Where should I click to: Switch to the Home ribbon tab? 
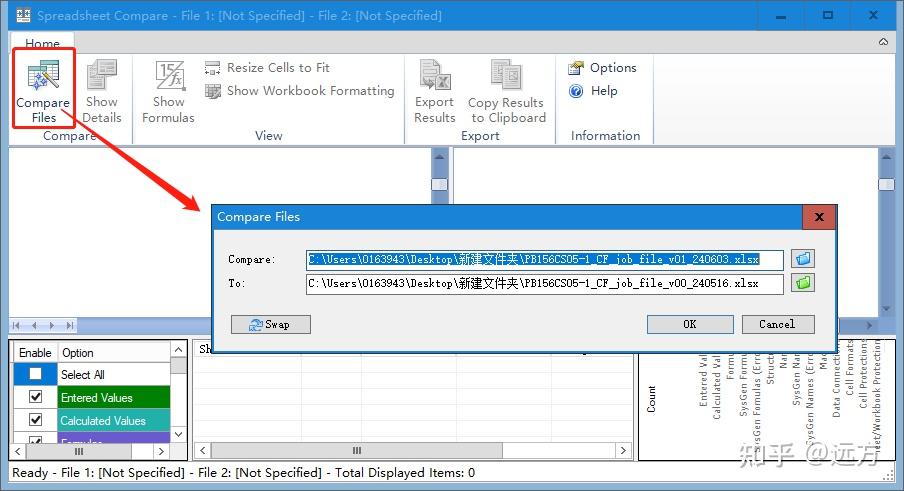tap(42, 43)
